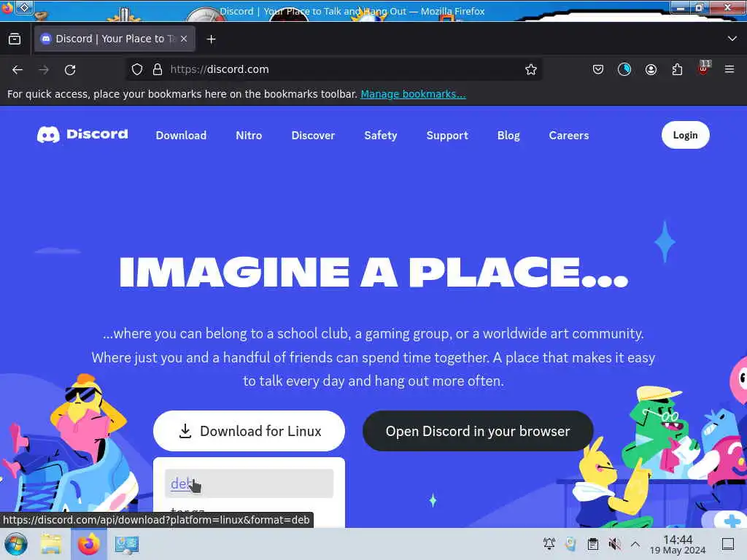Screen dimensions: 747x560
Task: Open the Careers nav item
Action: [569, 135]
